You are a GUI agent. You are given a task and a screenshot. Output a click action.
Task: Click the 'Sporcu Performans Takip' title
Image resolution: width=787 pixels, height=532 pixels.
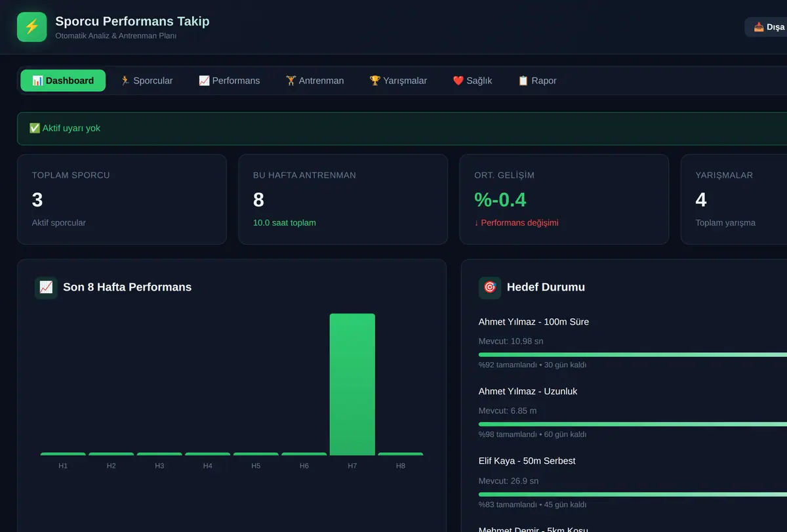132,21
